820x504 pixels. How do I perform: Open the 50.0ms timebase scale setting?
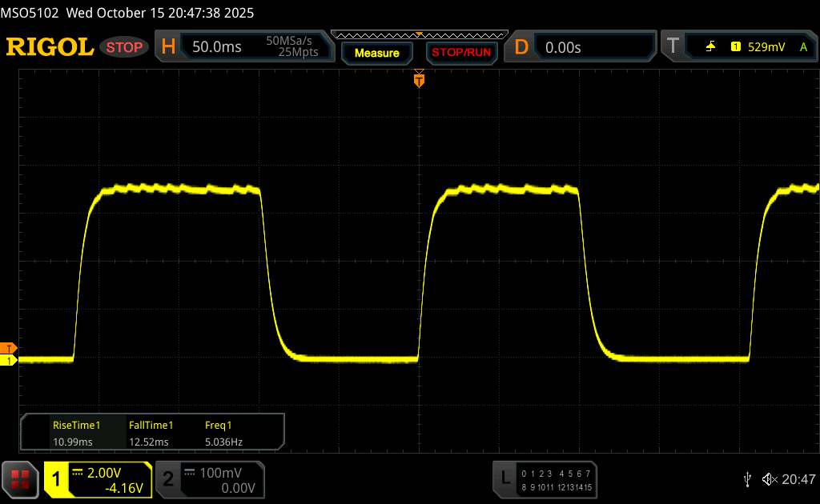pos(217,47)
